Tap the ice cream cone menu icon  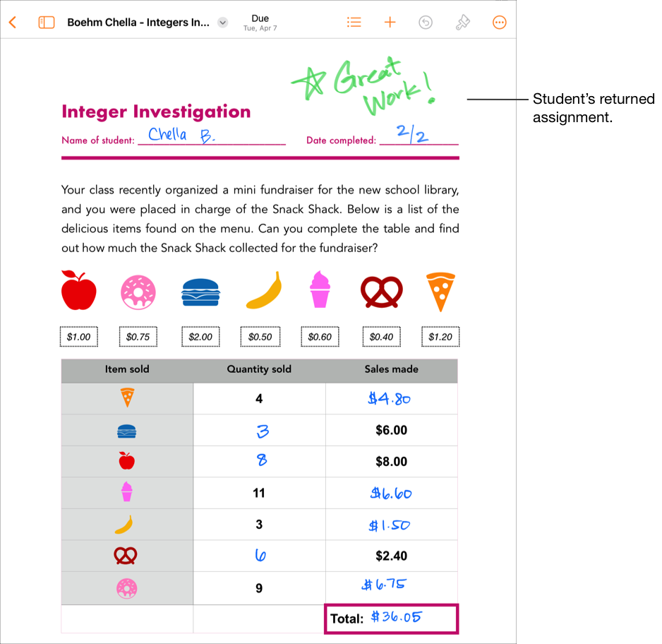tap(319, 289)
